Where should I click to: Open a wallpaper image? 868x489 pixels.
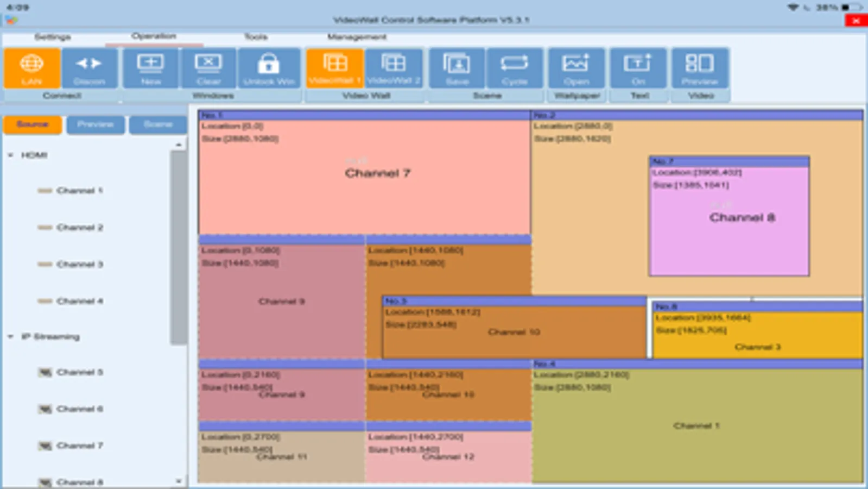[576, 68]
